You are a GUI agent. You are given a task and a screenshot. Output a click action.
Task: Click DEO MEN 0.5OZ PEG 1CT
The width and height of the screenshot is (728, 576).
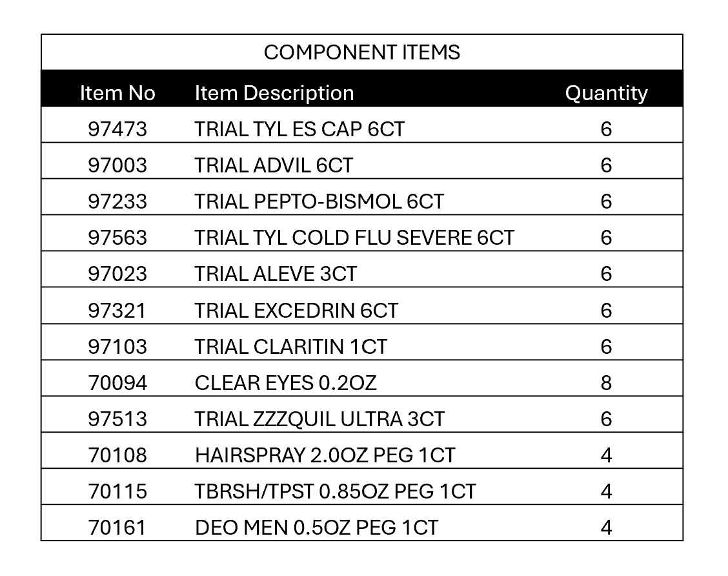pos(316,528)
